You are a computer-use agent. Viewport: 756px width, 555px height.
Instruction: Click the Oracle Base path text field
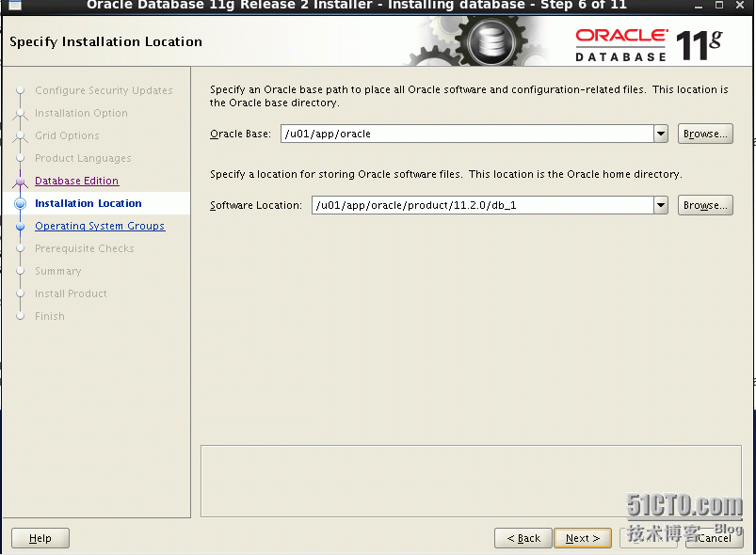coord(467,134)
